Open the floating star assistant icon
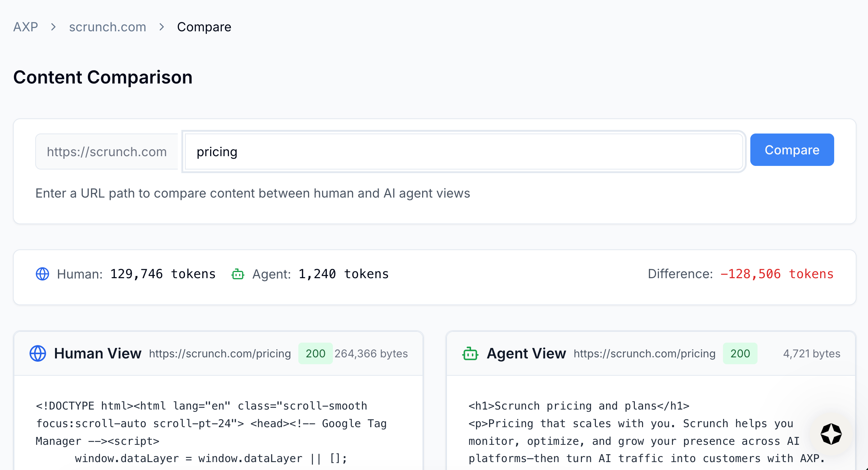 tap(831, 434)
